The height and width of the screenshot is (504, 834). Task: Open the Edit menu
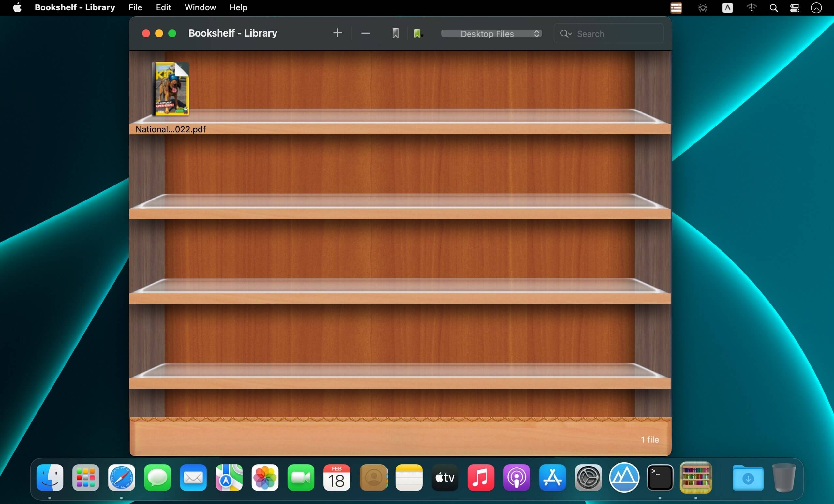point(163,7)
